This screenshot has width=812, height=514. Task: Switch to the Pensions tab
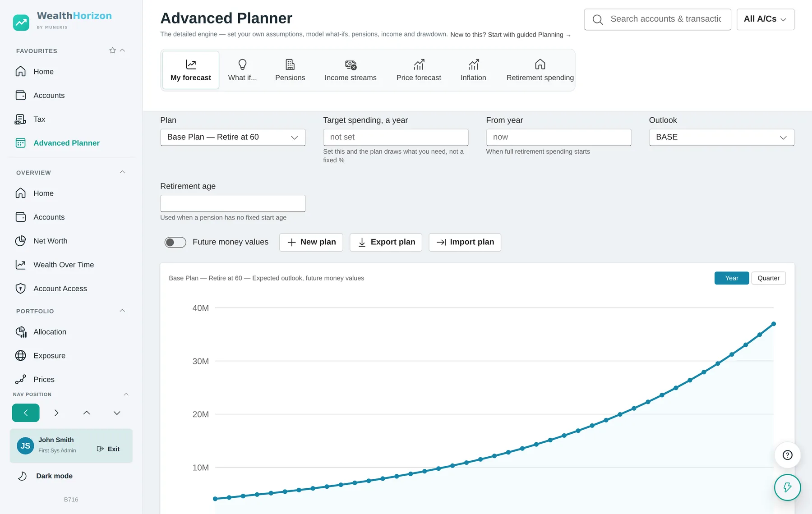[x=290, y=70]
